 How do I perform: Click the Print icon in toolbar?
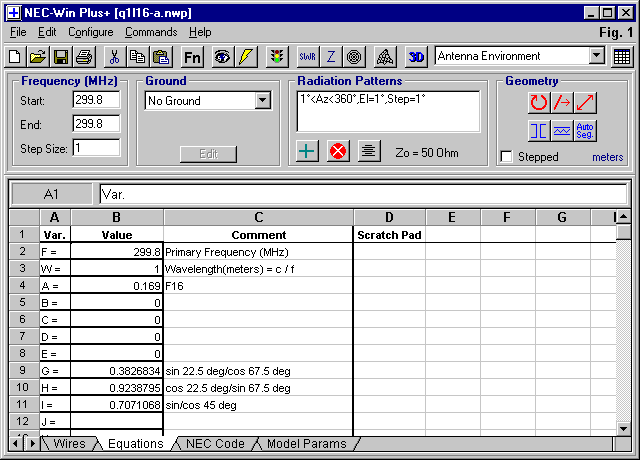(82, 57)
